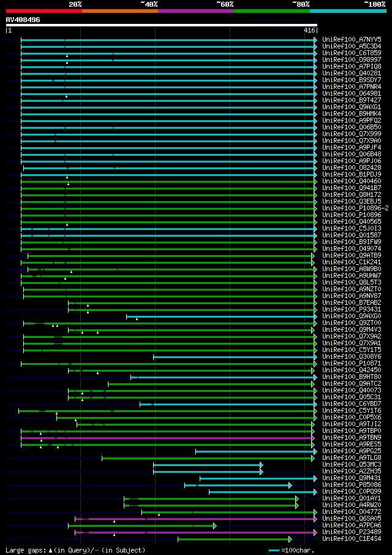Click the yellow gap-in-query legend triangle
Screen dimensions: 392x555
(50, 551)
